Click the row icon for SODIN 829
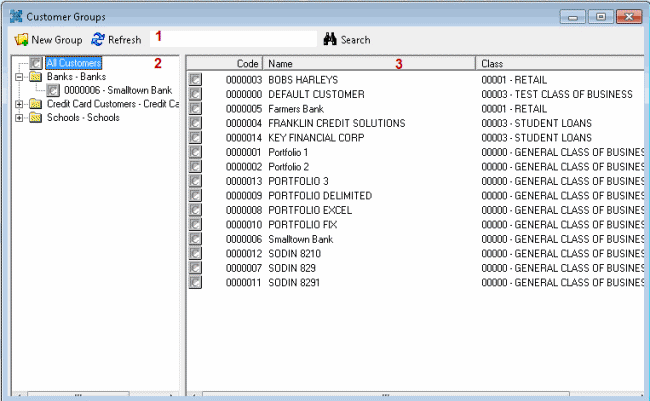 coord(195,268)
